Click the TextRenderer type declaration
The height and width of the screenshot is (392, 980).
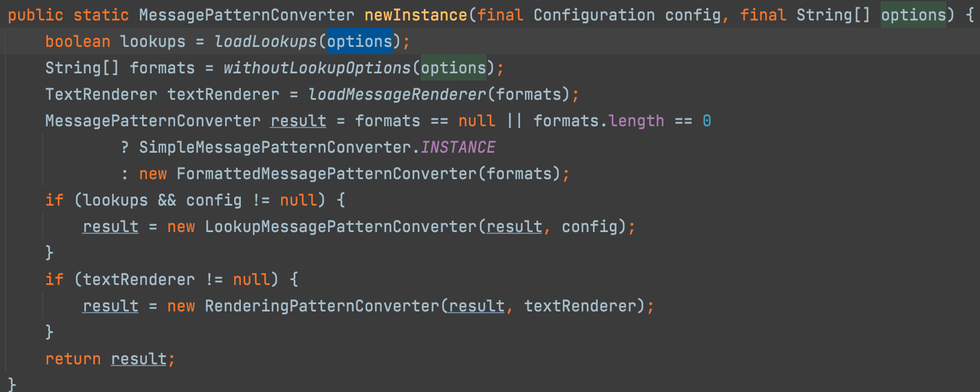point(101,94)
